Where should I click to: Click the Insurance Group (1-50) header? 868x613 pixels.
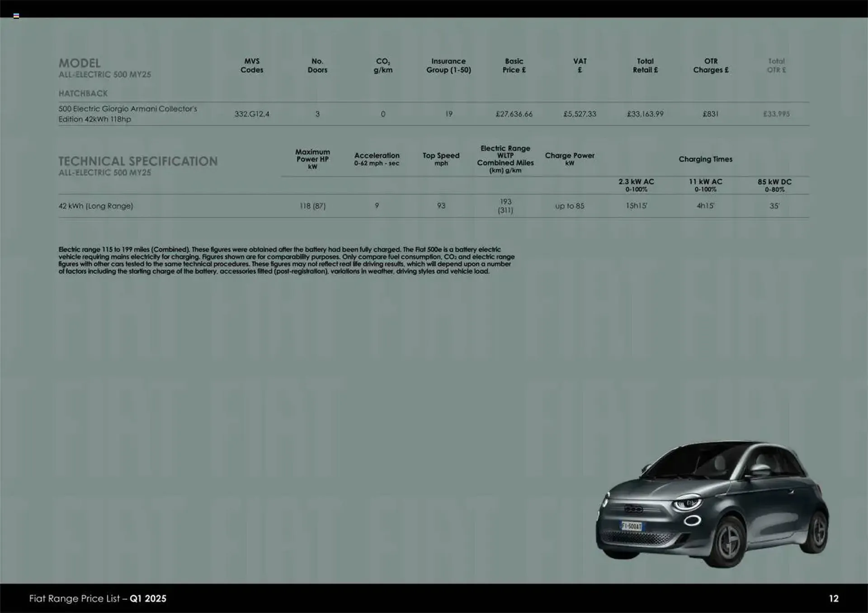448,66
